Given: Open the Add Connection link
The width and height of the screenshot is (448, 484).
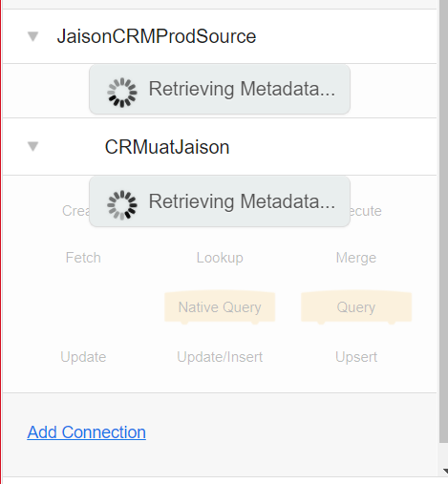Looking at the screenshot, I should coord(87,432).
